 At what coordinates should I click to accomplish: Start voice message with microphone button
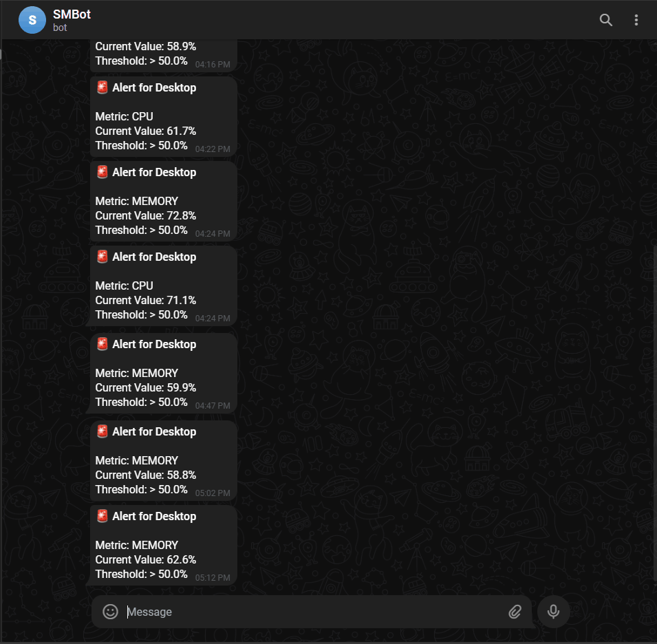(x=553, y=612)
